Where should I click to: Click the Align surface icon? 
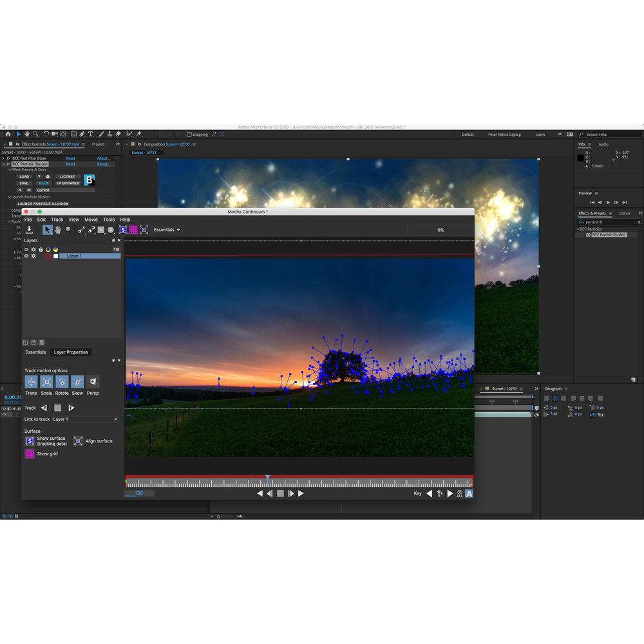[x=79, y=440]
